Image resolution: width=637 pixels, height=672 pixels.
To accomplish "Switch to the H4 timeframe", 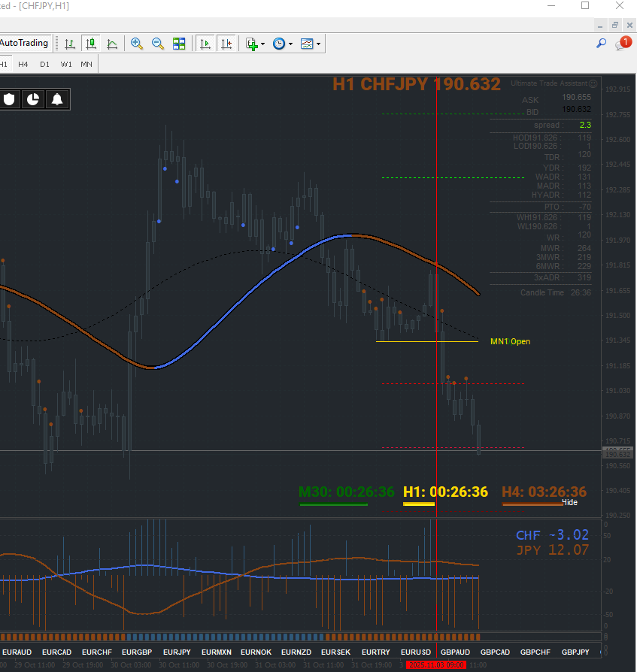I will pos(23,65).
